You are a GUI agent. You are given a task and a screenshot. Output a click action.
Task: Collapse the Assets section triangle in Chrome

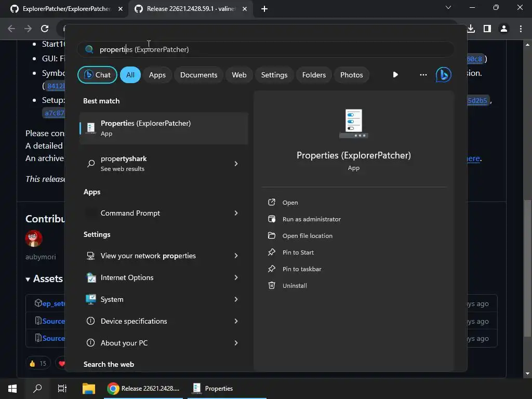28,279
